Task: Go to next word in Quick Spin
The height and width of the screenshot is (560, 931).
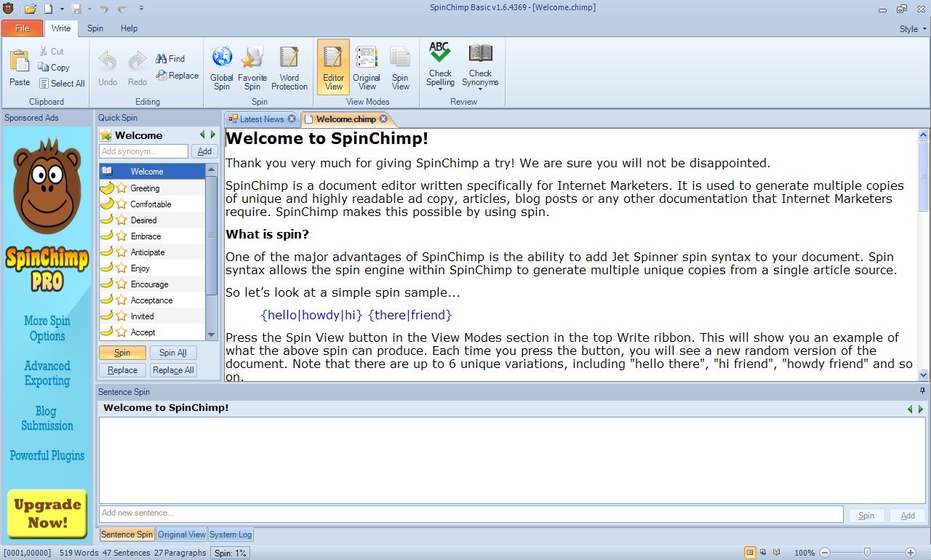Action: coord(213,135)
